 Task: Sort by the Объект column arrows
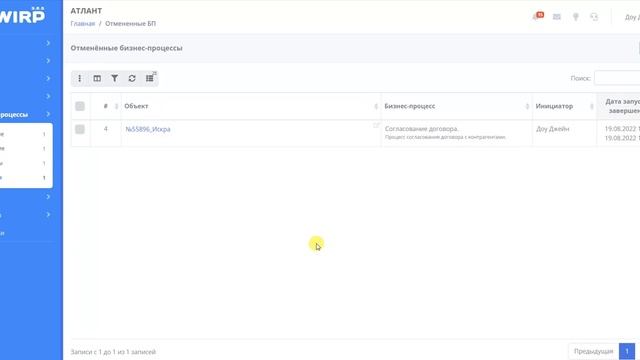[376, 106]
